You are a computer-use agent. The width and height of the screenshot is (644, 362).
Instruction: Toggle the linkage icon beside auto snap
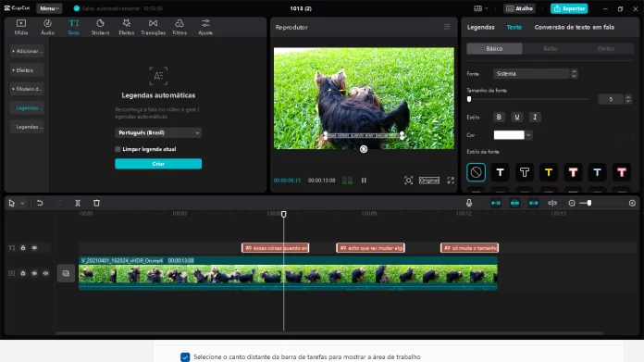tap(534, 203)
